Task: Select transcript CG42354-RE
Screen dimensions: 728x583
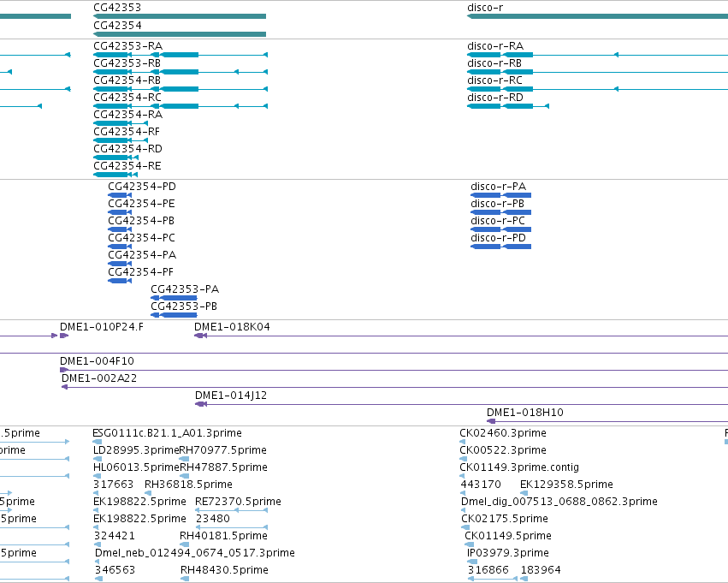Action: coord(115,175)
